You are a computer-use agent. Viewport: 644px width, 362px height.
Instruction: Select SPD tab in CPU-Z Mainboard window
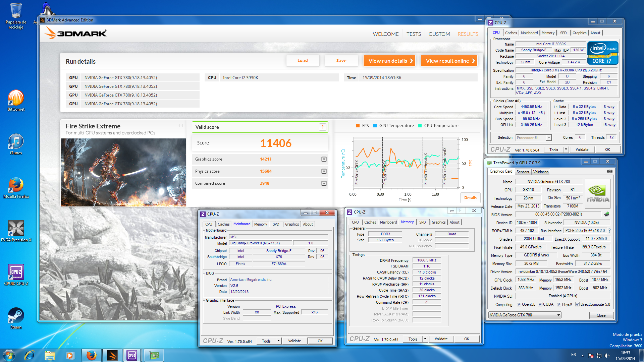[x=276, y=224]
